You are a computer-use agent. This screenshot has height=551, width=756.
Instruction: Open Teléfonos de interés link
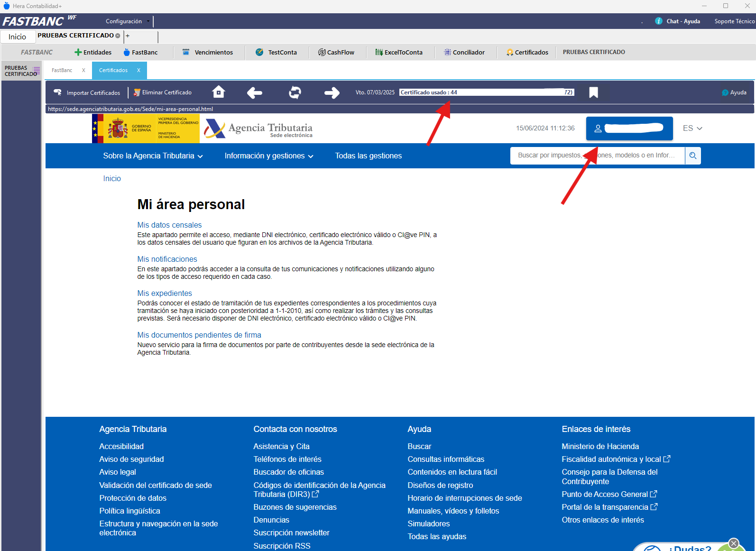[x=287, y=459]
